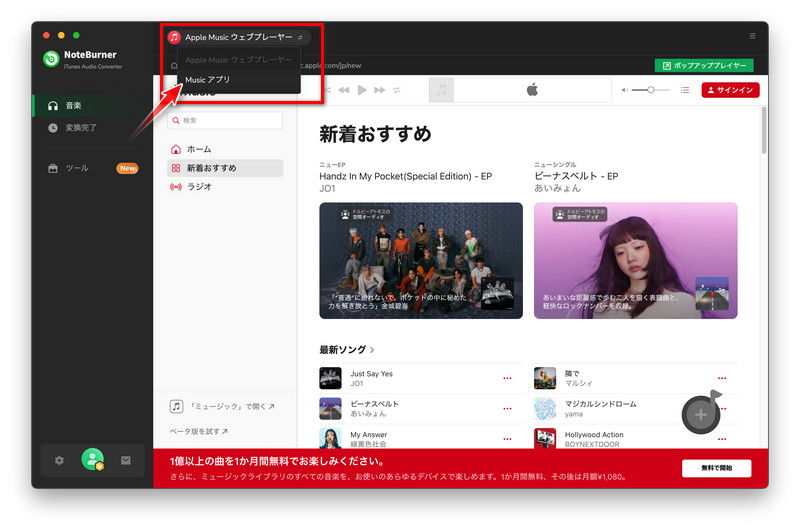The width and height of the screenshot is (800, 530).
Task: Click the three dots beside Just Say Yes
Action: [507, 378]
